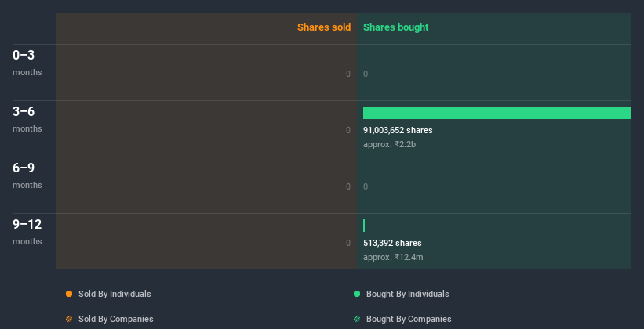Click the approx. ₹12.4m amount
Image resolution: width=644 pixels, height=329 pixels.
point(393,257)
